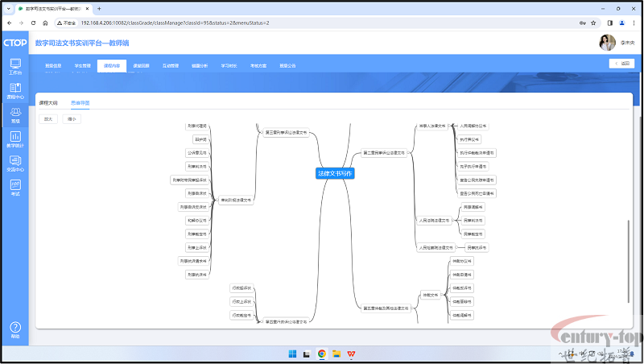The width and height of the screenshot is (644, 364).
Task: Open the 学生管理 tab
Action: (x=83, y=66)
